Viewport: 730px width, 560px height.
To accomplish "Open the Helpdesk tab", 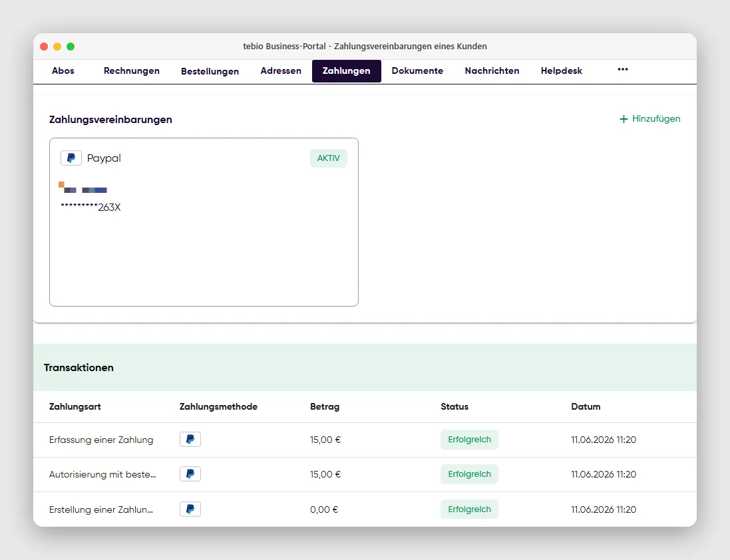I will click(562, 70).
